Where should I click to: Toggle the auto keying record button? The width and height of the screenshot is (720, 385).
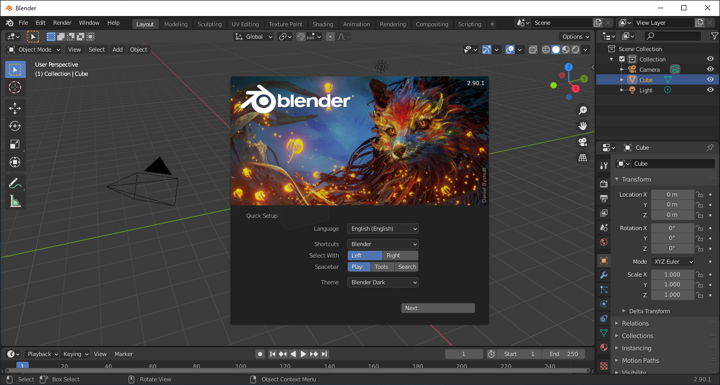(x=260, y=354)
